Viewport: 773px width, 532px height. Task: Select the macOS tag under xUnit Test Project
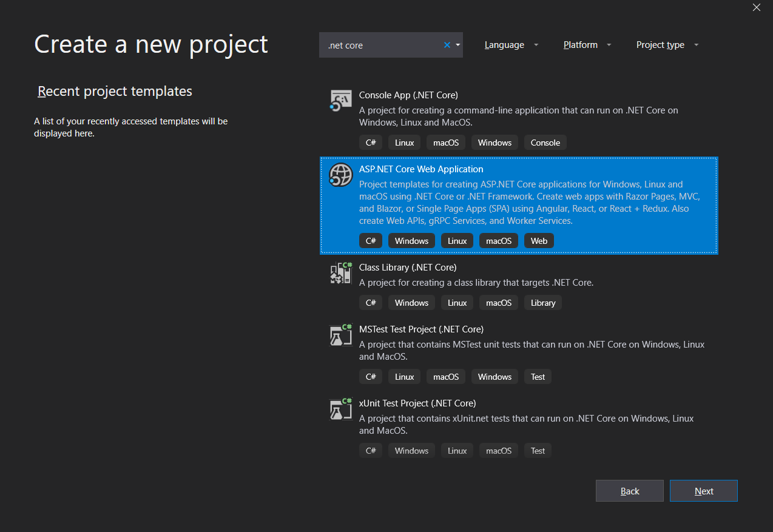coord(498,450)
